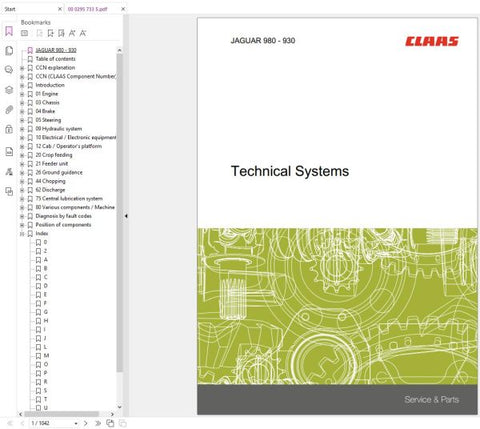Open the Index letter C bookmark
Viewport: 480px width, 429px height.
(46, 277)
